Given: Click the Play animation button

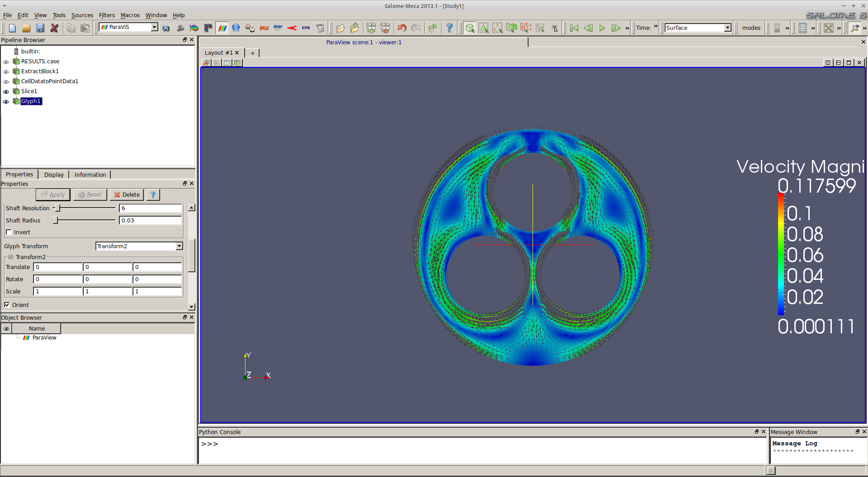Looking at the screenshot, I should pyautogui.click(x=602, y=28).
